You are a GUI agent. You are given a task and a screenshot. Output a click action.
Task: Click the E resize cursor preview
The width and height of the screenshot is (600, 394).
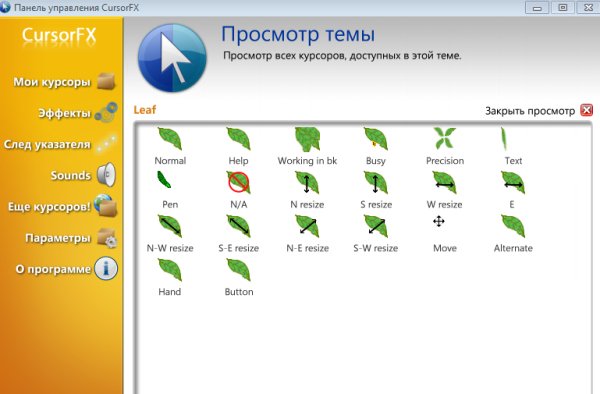[513, 182]
